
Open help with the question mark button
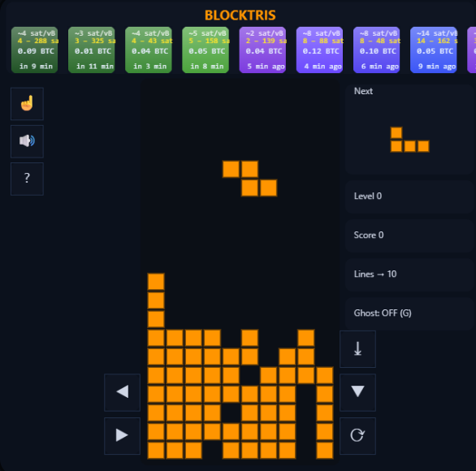pos(27,179)
